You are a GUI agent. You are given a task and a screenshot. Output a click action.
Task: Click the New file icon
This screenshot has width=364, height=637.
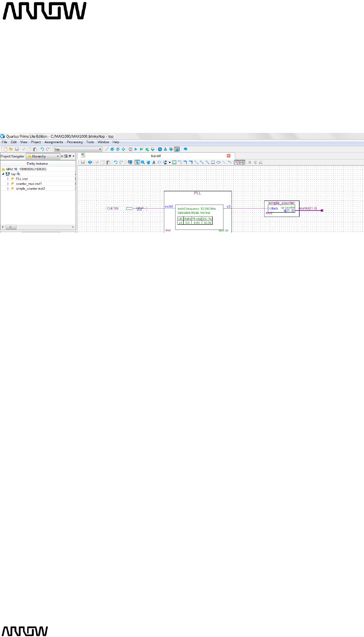[6, 149]
